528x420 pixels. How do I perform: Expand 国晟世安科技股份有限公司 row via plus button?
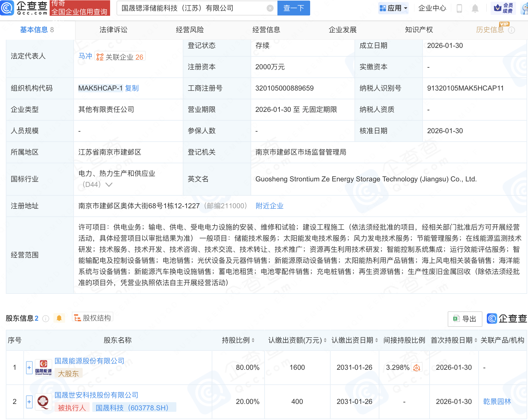(29, 402)
